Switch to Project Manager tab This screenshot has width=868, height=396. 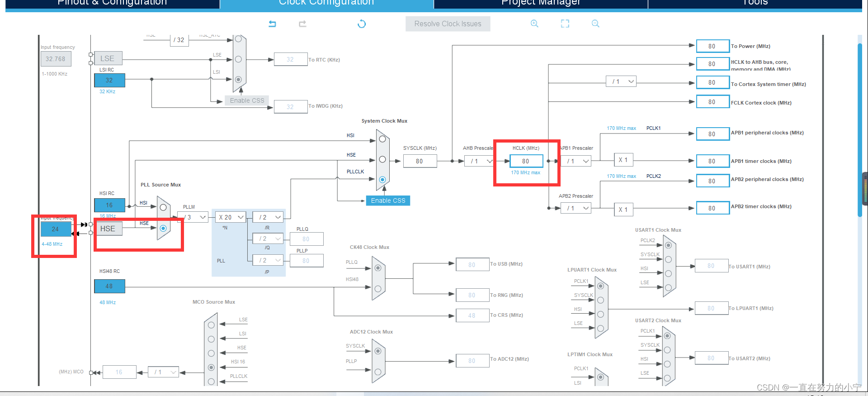coord(541,4)
